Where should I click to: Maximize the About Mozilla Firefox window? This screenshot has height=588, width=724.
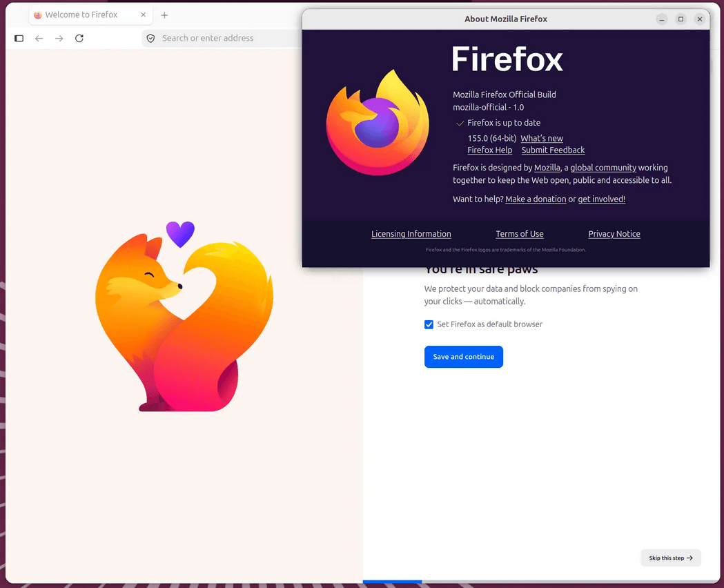pyautogui.click(x=681, y=19)
